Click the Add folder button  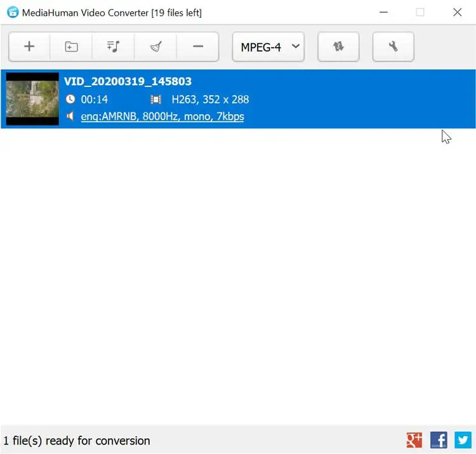click(71, 47)
